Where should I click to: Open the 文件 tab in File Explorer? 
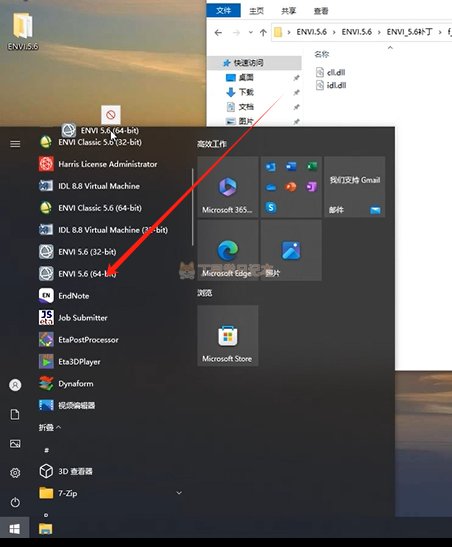224,10
